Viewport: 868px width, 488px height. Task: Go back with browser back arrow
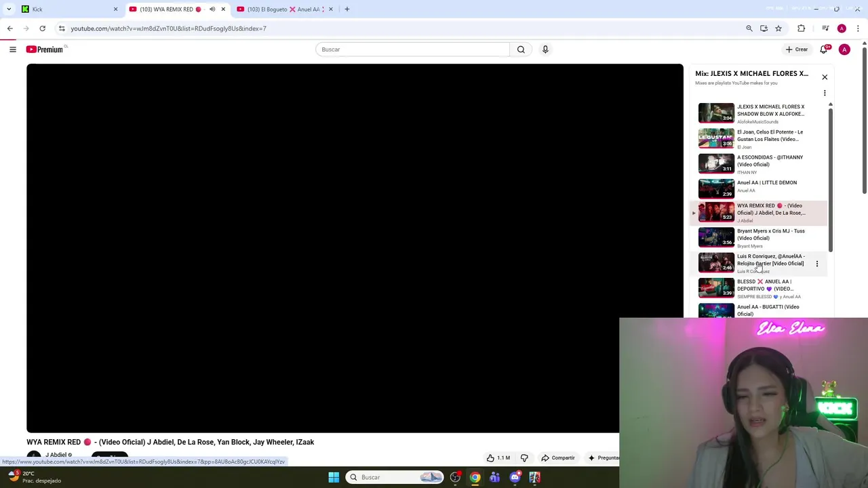(9, 28)
